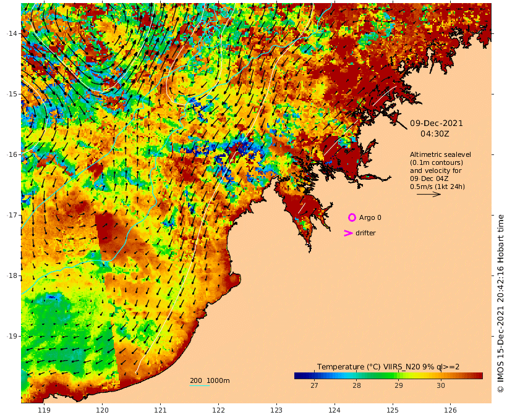
Task: Click the longitude axis label 121
Action: 160,410
